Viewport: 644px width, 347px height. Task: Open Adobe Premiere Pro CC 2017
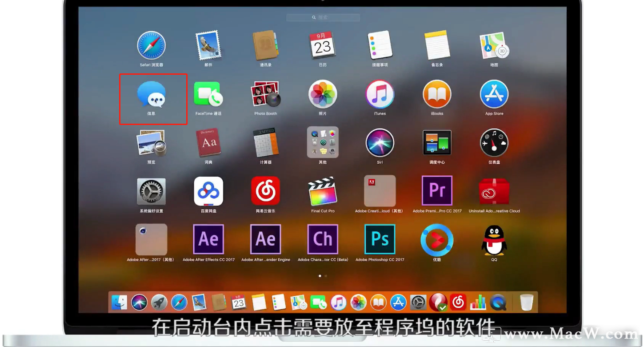tap(437, 190)
